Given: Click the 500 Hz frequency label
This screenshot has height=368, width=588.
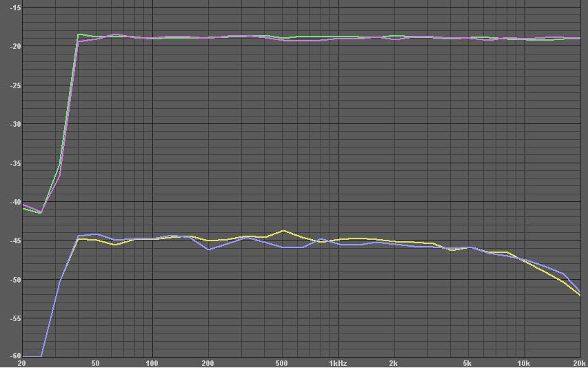Looking at the screenshot, I should 282,363.
